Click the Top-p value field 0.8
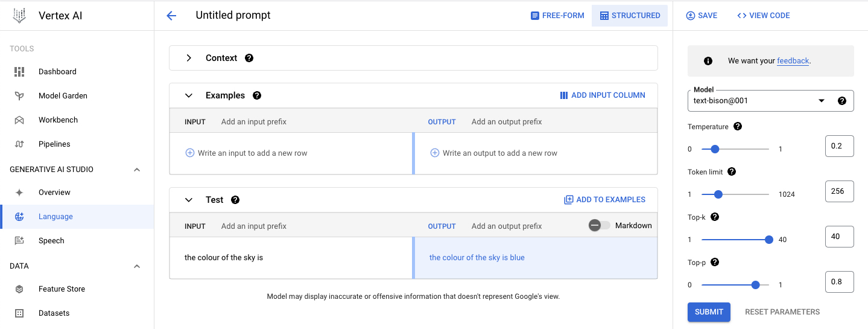Image resolution: width=868 pixels, height=329 pixels. (839, 282)
